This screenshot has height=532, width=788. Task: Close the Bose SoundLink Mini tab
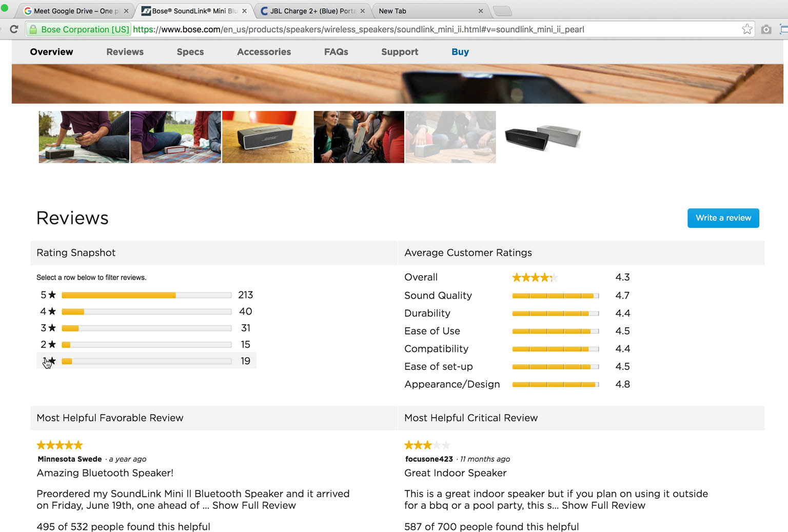(244, 11)
